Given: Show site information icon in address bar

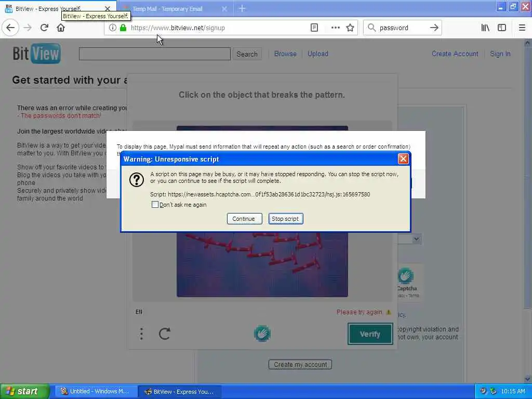Looking at the screenshot, I should [x=113, y=28].
